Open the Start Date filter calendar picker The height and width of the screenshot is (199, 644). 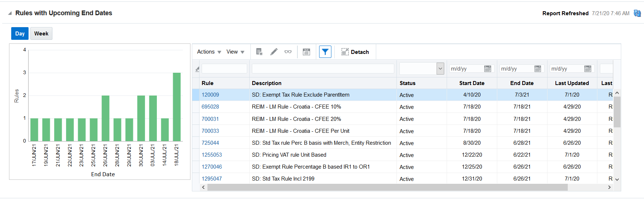488,69
